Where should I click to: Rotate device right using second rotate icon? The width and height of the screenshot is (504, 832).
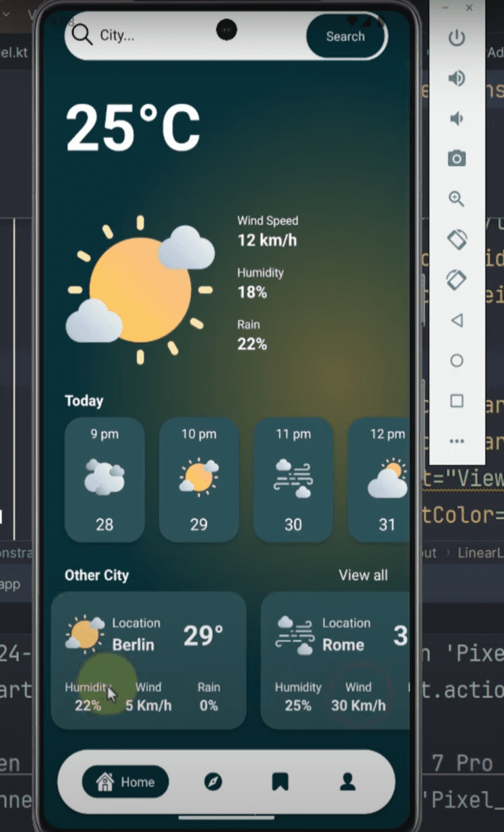click(x=457, y=280)
